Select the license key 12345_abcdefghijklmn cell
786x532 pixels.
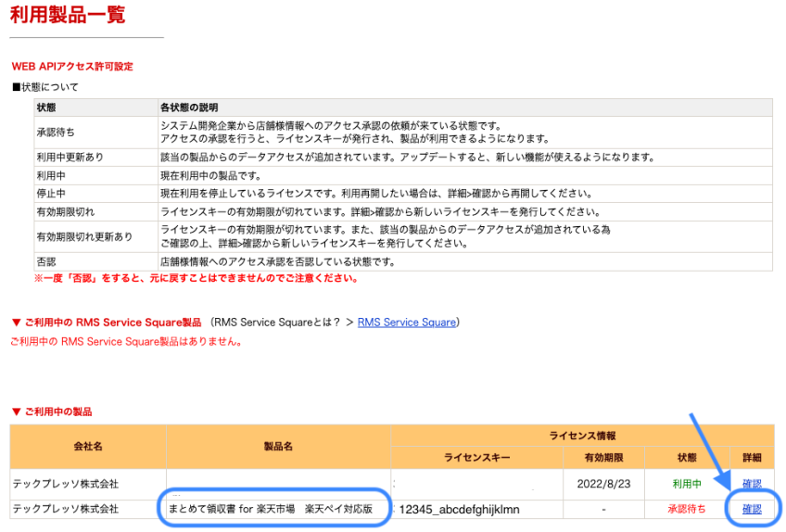click(x=459, y=509)
